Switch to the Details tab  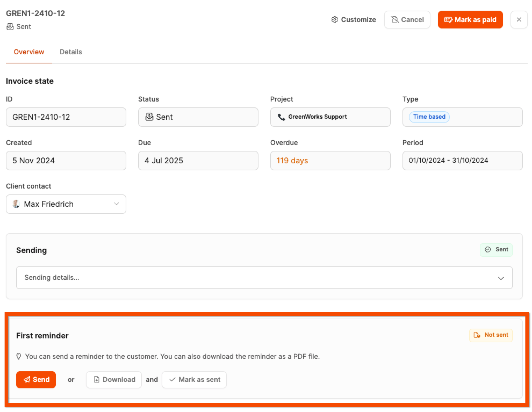[x=71, y=52]
